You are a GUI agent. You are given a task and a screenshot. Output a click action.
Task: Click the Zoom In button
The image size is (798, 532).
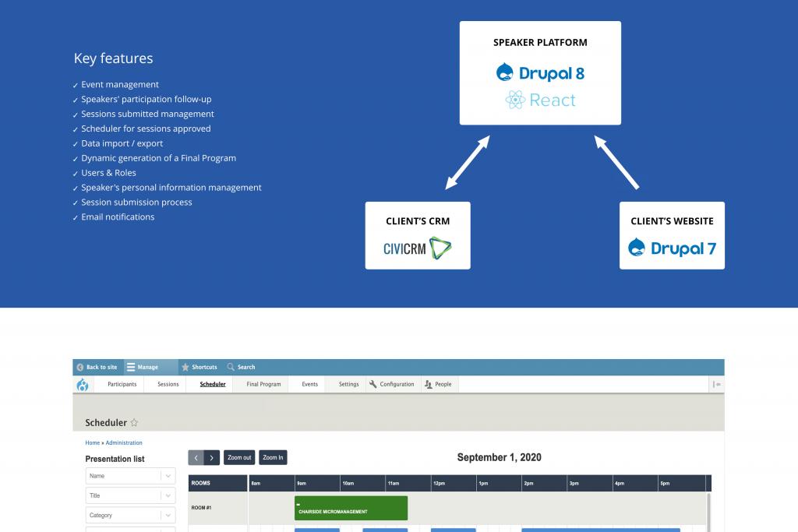[273, 458]
